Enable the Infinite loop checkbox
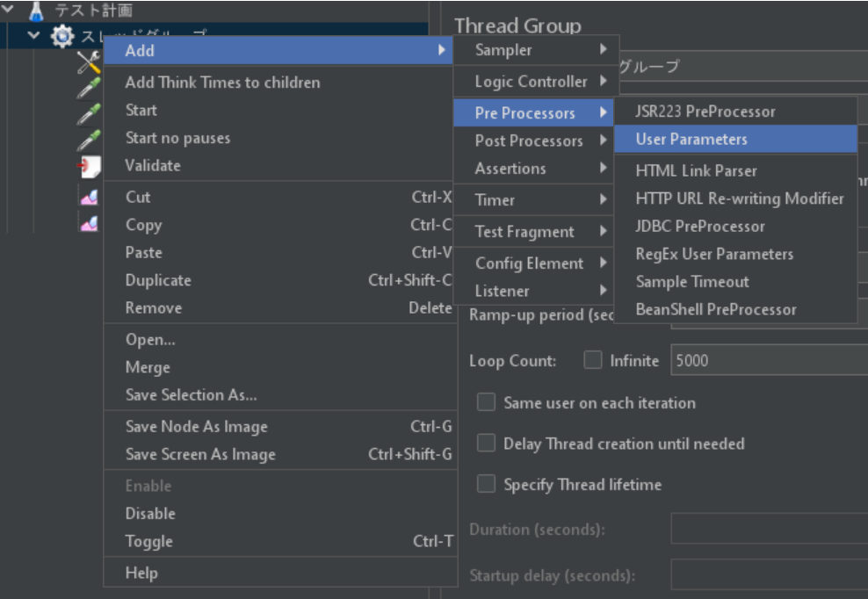This screenshot has width=868, height=599. (x=593, y=360)
